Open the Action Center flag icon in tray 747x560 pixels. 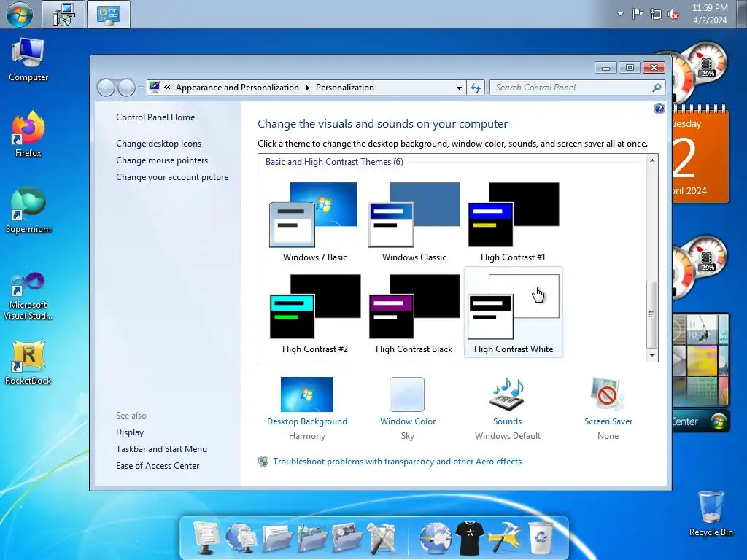point(638,14)
